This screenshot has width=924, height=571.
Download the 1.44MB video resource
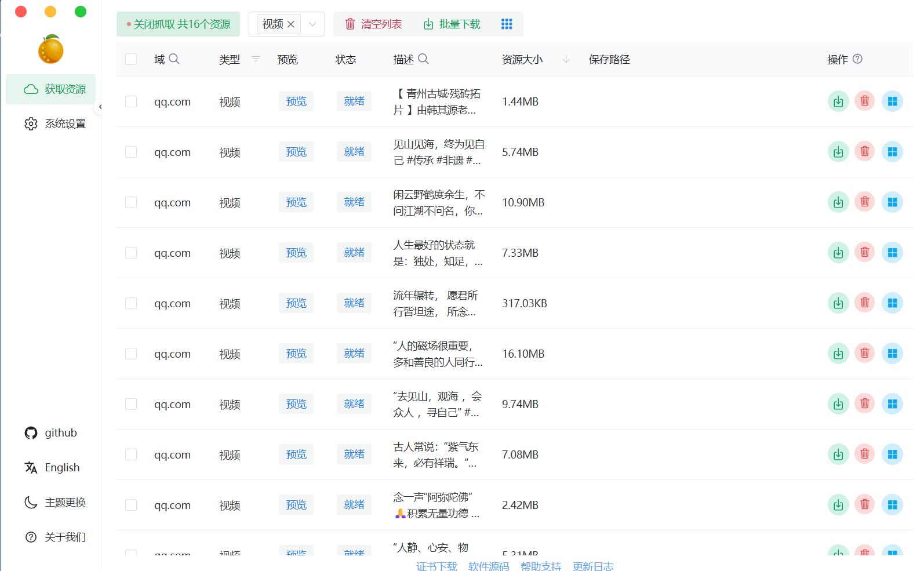(838, 101)
